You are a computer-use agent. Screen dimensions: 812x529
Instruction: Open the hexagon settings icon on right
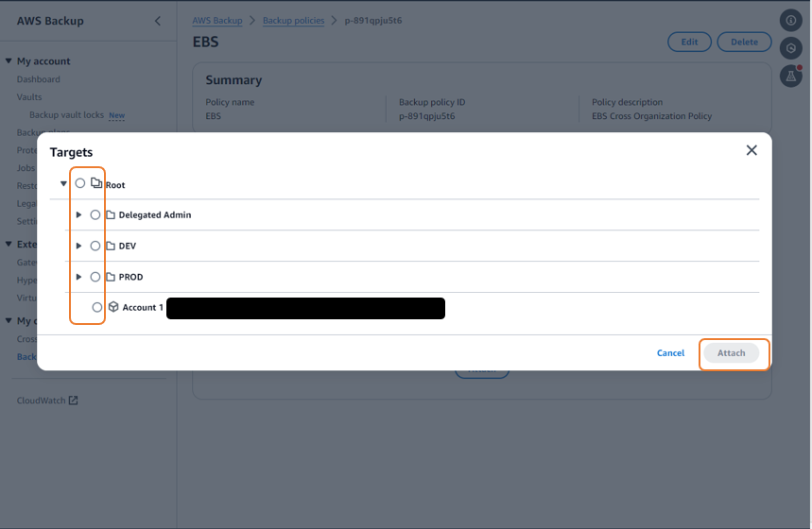click(791, 48)
